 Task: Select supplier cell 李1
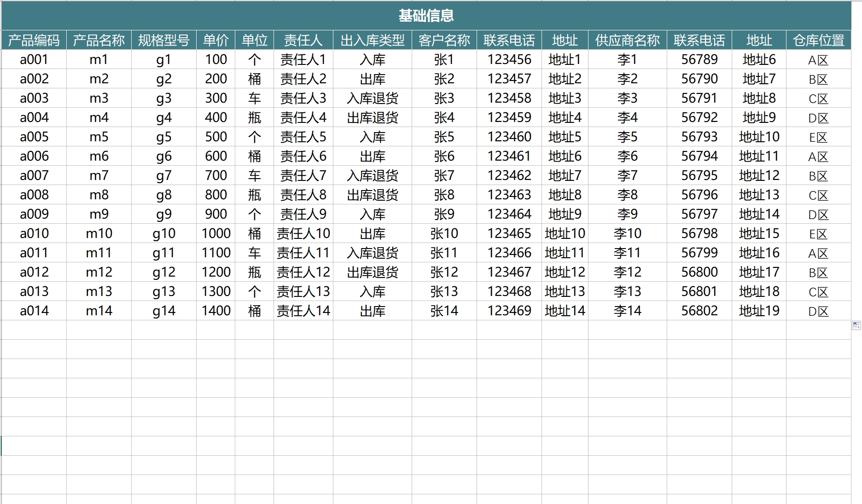point(628,59)
